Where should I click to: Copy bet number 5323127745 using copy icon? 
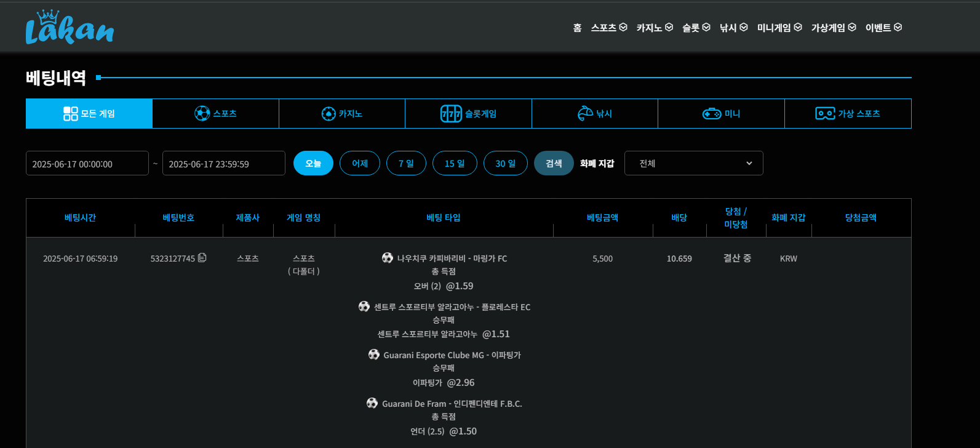coord(202,258)
